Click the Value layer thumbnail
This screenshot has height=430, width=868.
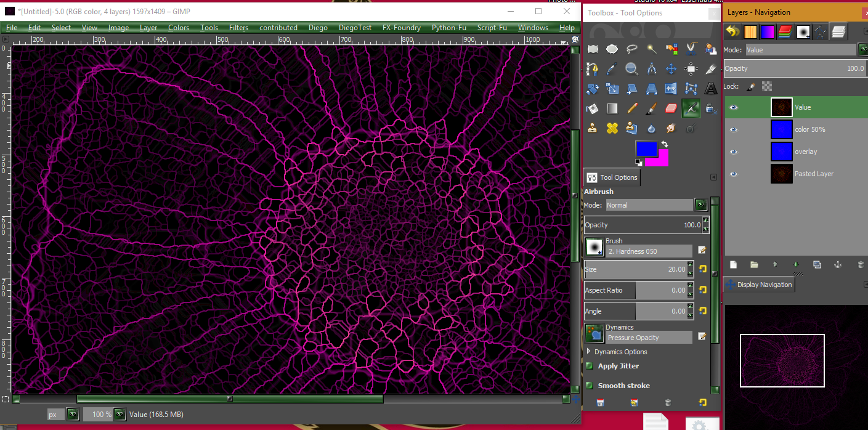[781, 107]
